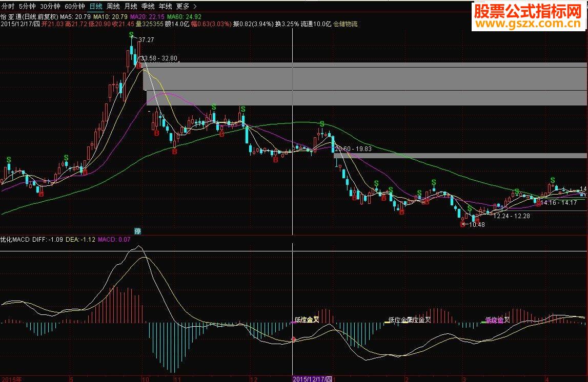Click the MA5: 20.79 indicator label

point(75,17)
